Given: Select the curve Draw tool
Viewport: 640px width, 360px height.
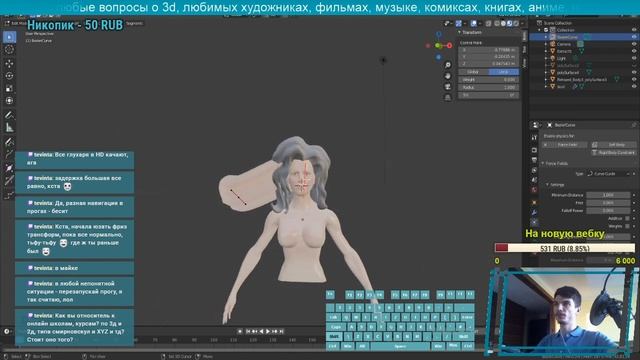Looking at the screenshot, I should coord(9,142).
